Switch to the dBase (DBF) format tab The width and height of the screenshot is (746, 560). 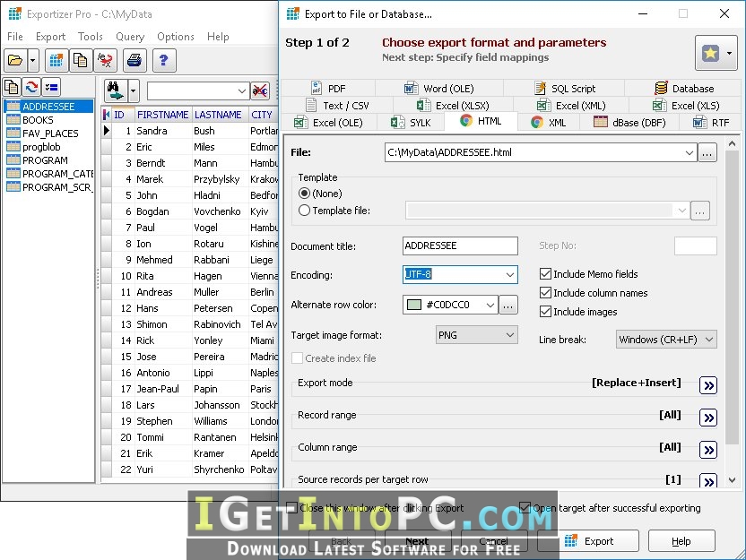point(629,123)
